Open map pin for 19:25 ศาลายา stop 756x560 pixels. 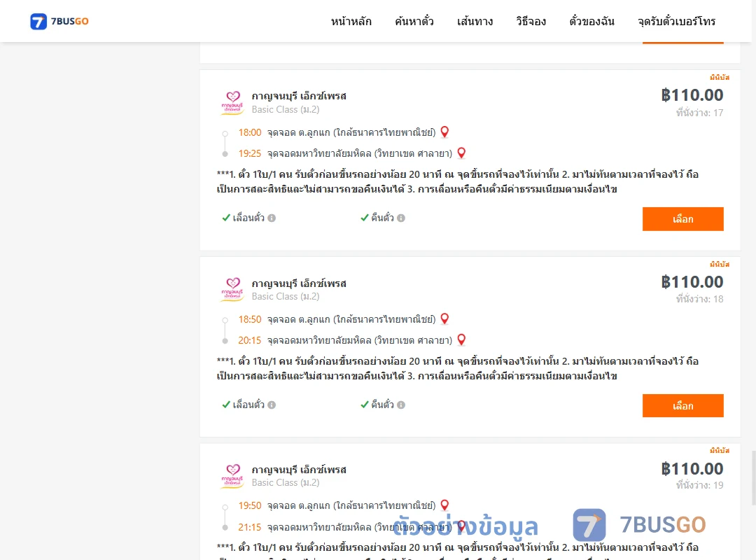point(461,153)
